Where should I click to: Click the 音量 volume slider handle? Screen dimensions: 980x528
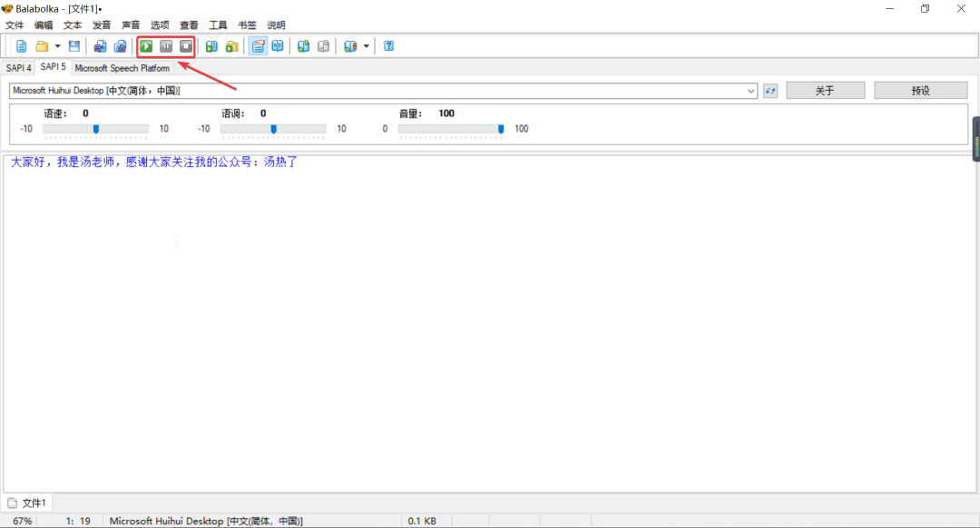pyautogui.click(x=501, y=129)
